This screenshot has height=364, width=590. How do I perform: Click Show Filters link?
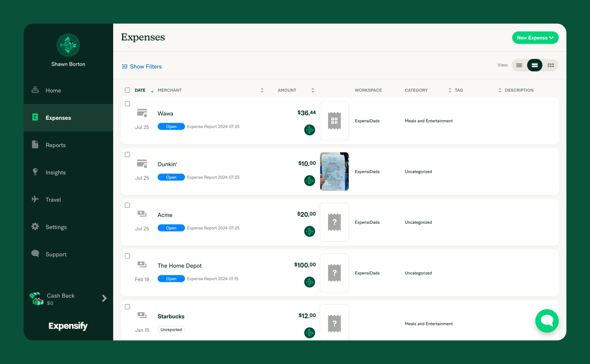coord(142,66)
